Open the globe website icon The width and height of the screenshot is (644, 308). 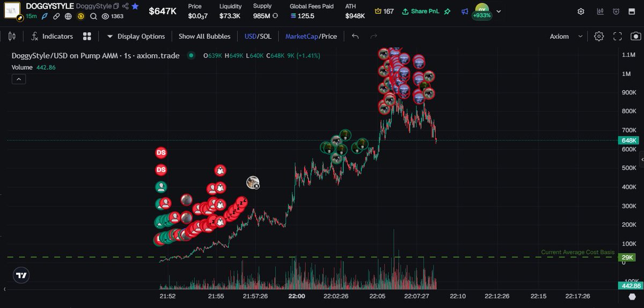(68, 16)
